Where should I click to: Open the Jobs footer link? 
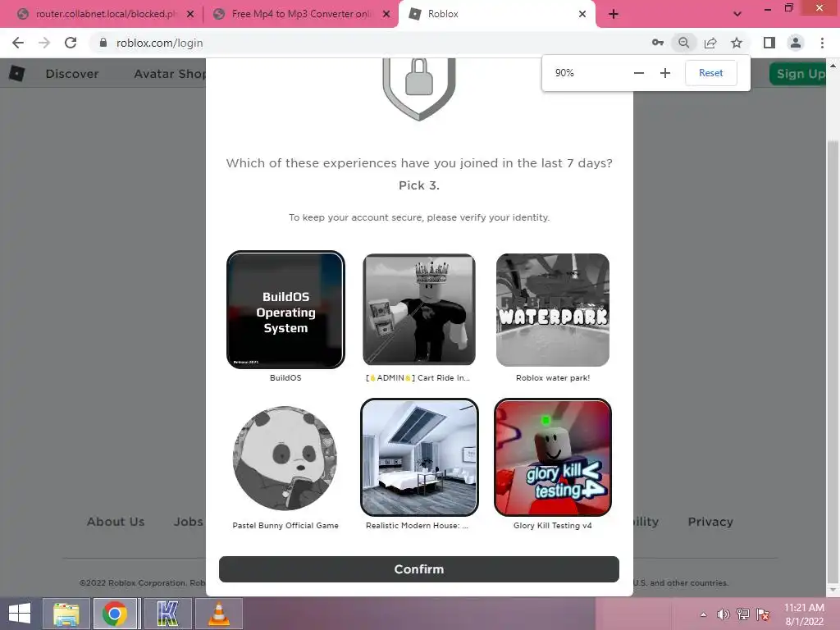189,522
